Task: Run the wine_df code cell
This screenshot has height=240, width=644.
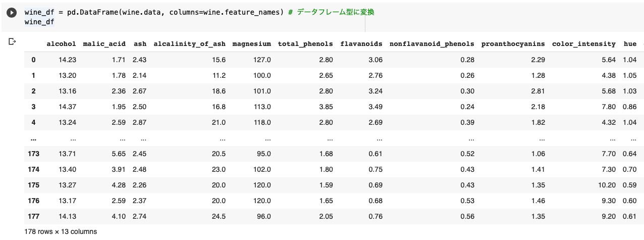Action: tap(12, 13)
